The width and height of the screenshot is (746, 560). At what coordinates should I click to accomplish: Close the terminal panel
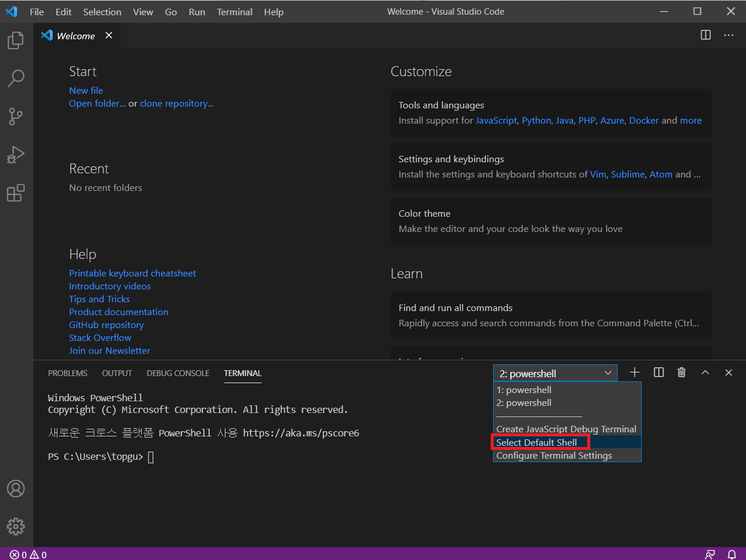(x=728, y=373)
